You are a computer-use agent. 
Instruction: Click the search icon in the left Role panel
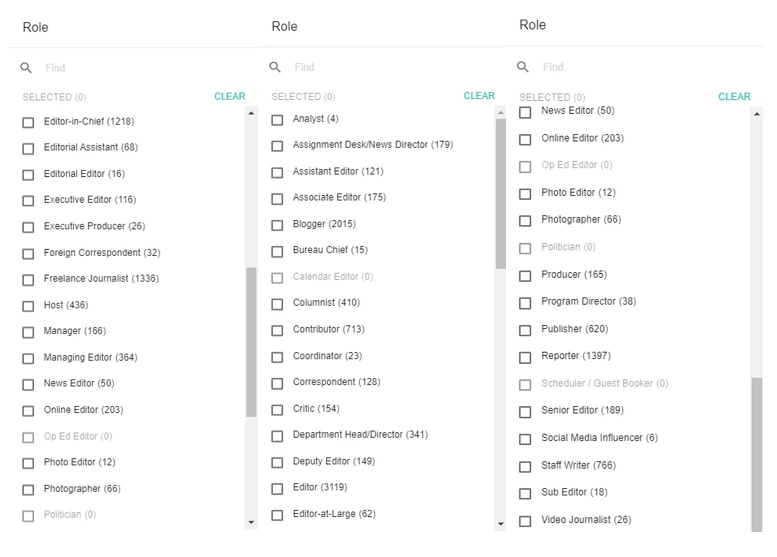[26, 68]
